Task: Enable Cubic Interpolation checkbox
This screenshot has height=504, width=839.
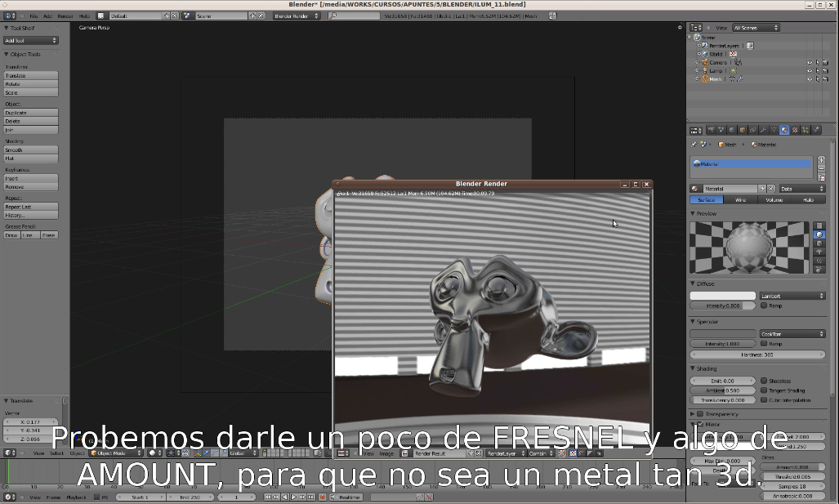Action: click(764, 400)
